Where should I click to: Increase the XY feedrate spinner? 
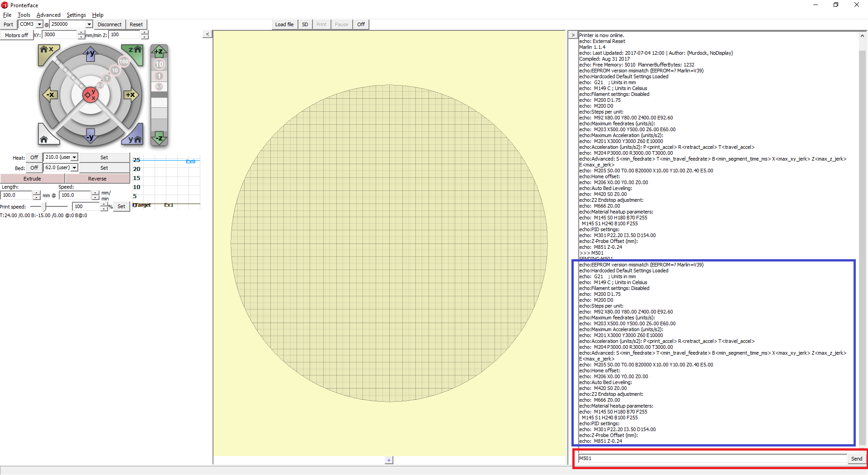81,33
